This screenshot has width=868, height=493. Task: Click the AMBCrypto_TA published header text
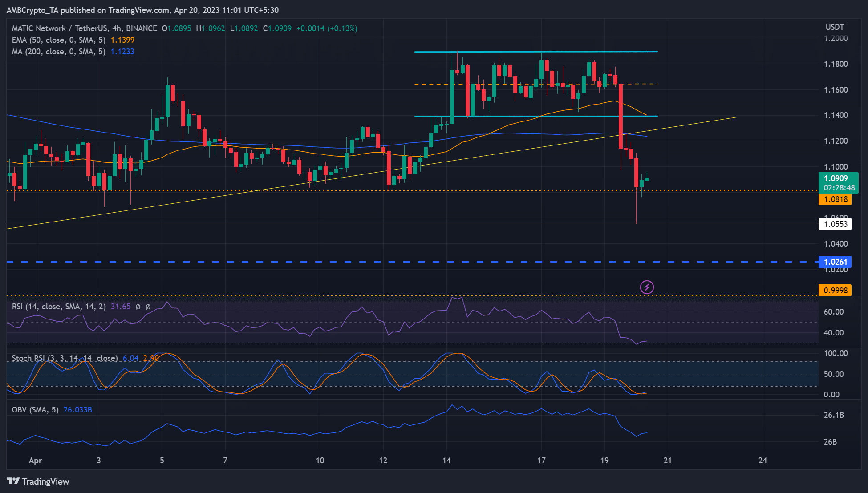click(142, 10)
